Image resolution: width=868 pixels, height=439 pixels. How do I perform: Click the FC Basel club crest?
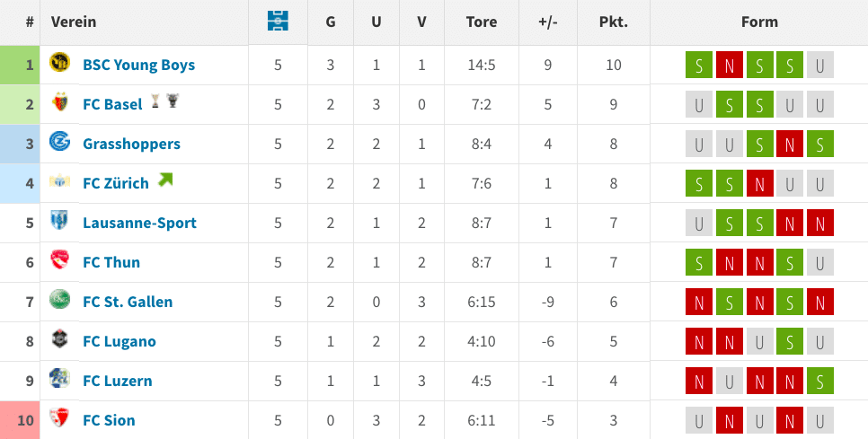point(60,102)
